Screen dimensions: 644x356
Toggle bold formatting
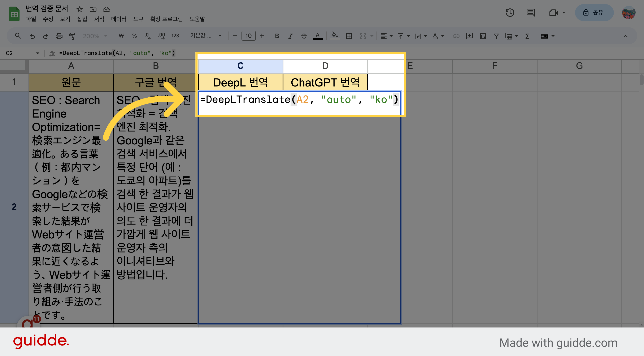tap(277, 36)
